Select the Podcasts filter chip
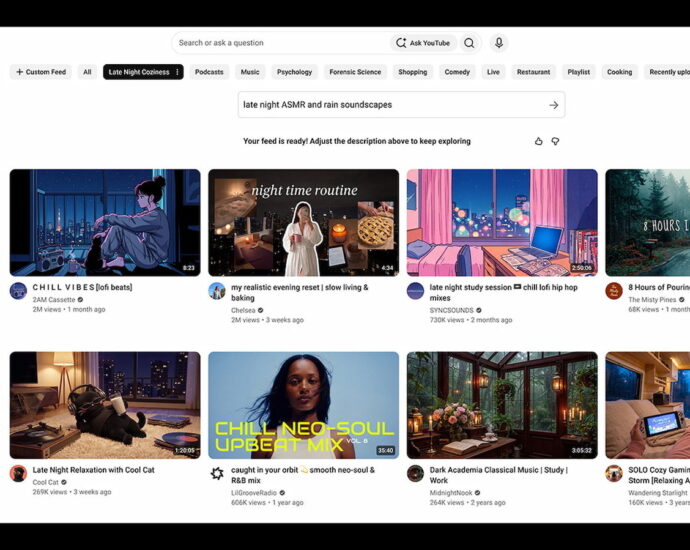This screenshot has height=550, width=690. 209,72
